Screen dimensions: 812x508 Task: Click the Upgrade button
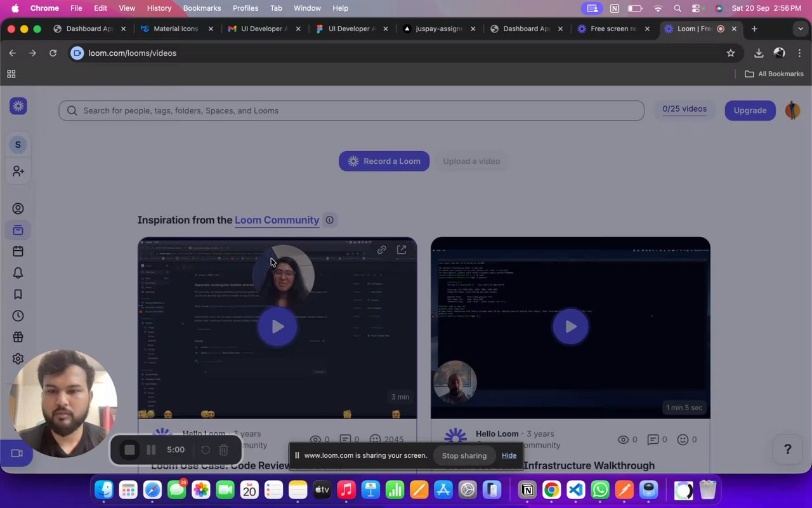click(750, 110)
